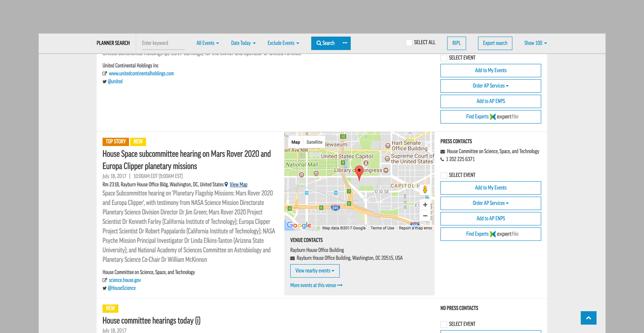
Task: Click Find Experts expertfile for United Continental event
Action: [x=491, y=117]
